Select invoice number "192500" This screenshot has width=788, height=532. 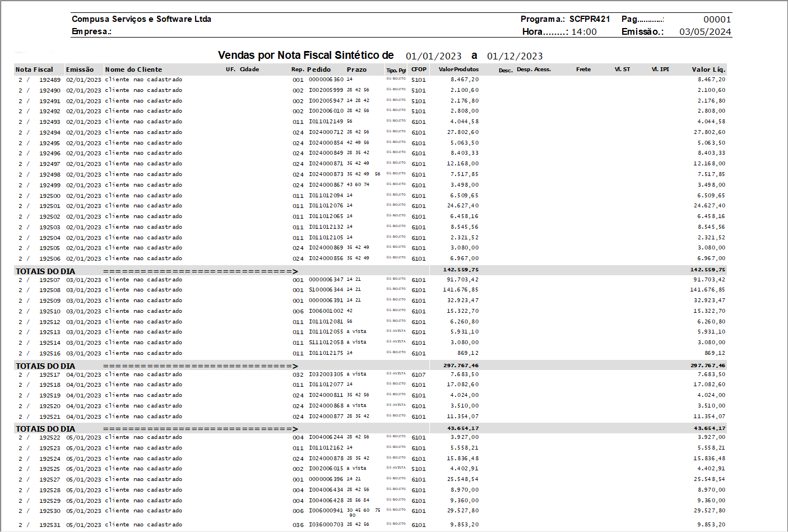50,196
